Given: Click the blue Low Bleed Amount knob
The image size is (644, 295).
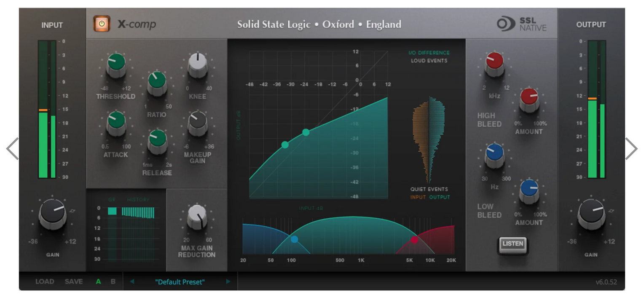Looking at the screenshot, I should pos(529,191).
